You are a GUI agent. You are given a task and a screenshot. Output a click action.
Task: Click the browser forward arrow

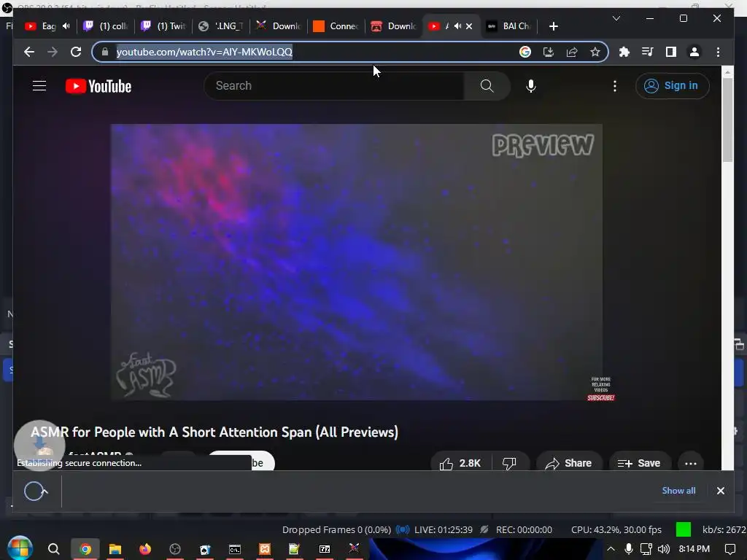click(x=53, y=52)
